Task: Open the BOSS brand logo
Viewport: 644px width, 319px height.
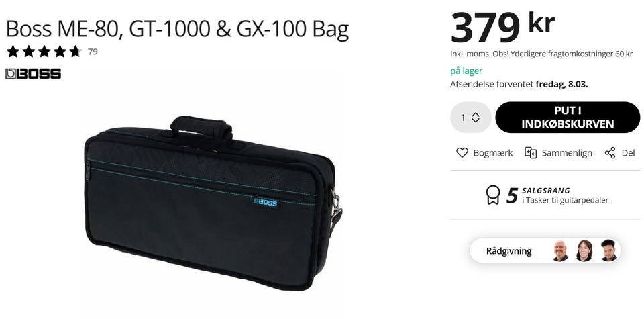Action: point(34,74)
